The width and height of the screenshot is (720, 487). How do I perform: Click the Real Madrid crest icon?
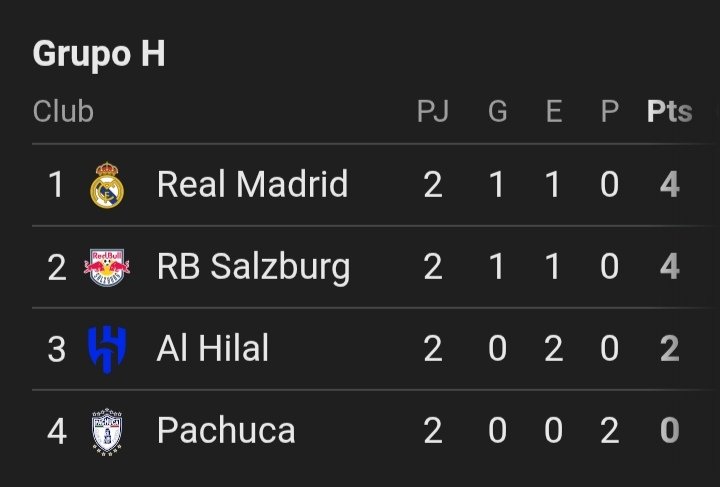(x=107, y=185)
